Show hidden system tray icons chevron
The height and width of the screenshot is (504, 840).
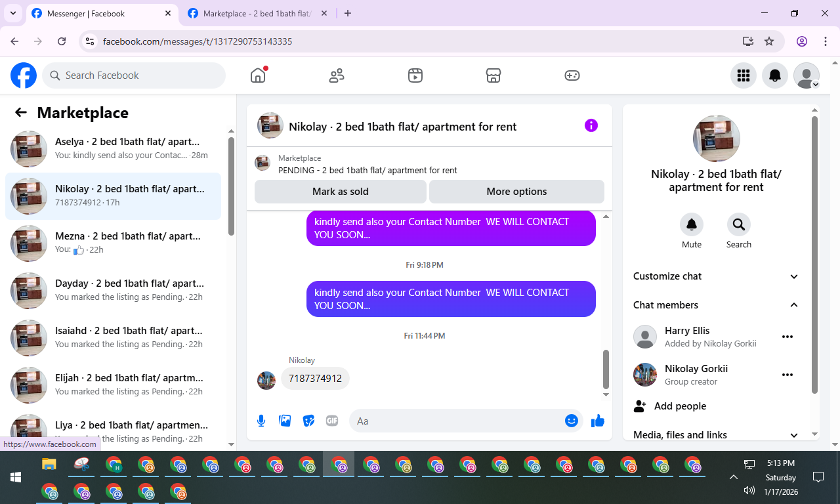click(734, 477)
